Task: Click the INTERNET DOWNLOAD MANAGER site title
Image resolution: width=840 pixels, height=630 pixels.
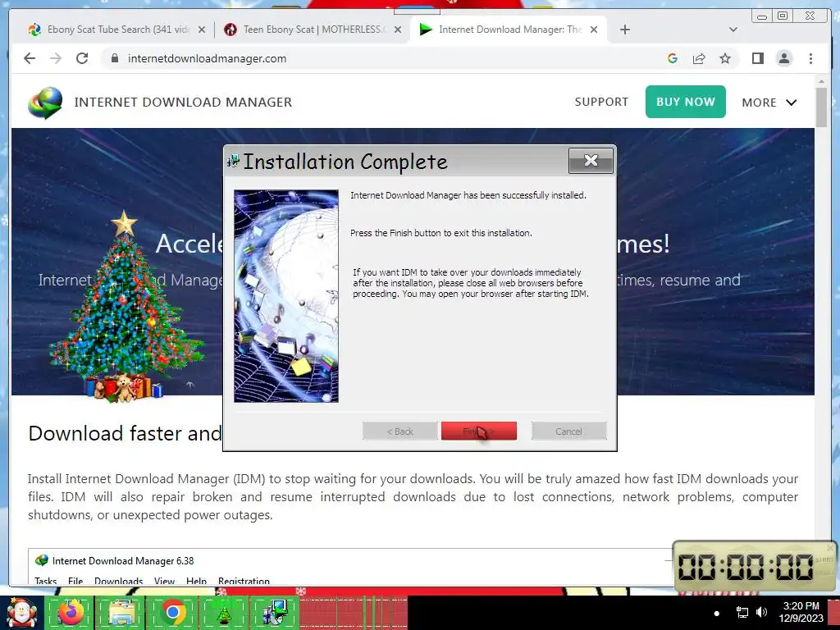Action: [x=183, y=103]
